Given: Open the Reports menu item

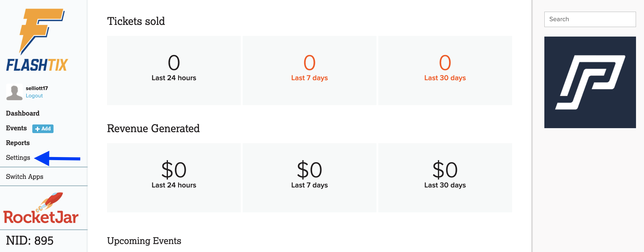Looking at the screenshot, I should [18, 143].
